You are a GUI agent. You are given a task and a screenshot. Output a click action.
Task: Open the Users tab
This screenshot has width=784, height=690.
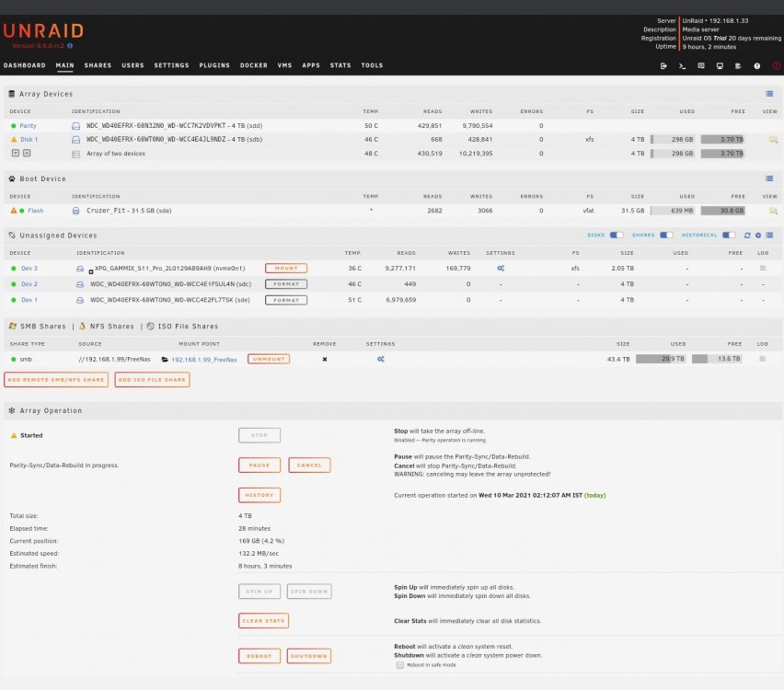[x=133, y=65]
